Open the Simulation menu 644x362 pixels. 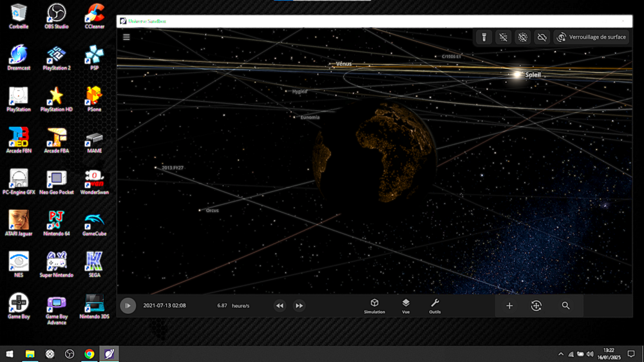(374, 306)
